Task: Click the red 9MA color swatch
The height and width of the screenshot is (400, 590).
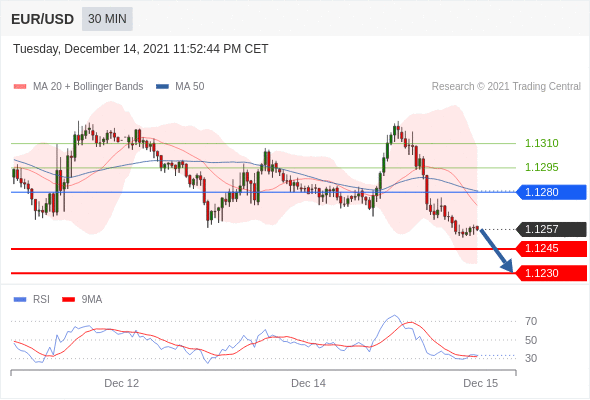Action: (x=68, y=300)
